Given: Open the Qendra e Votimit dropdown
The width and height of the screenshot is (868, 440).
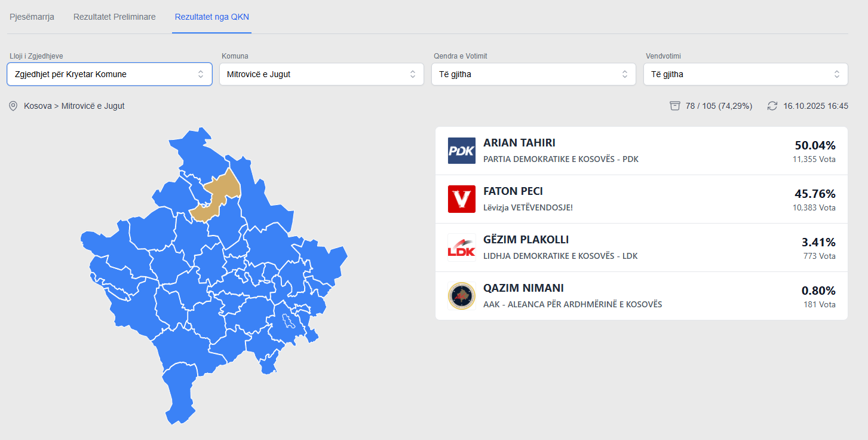Looking at the screenshot, I should tap(533, 74).
